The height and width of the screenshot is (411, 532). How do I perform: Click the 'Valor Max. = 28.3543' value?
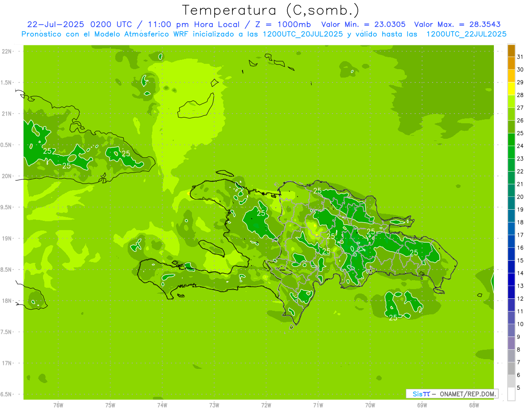(x=458, y=24)
